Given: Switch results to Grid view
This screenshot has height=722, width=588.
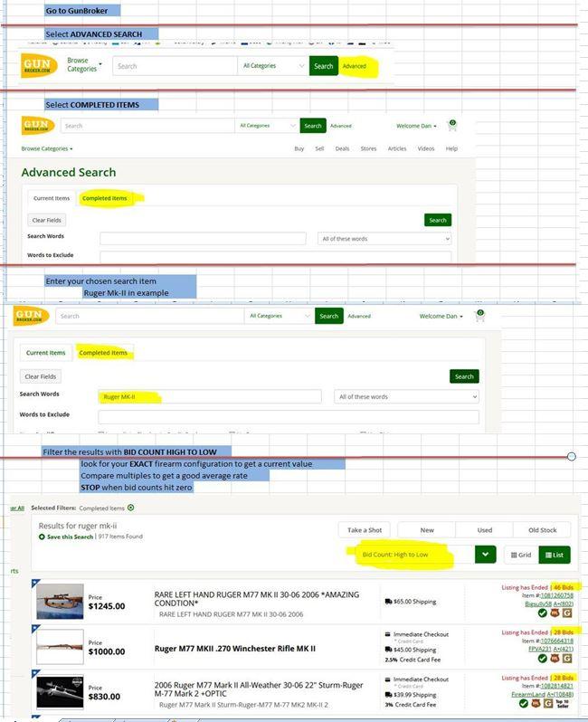Looking at the screenshot, I should click(521, 555).
